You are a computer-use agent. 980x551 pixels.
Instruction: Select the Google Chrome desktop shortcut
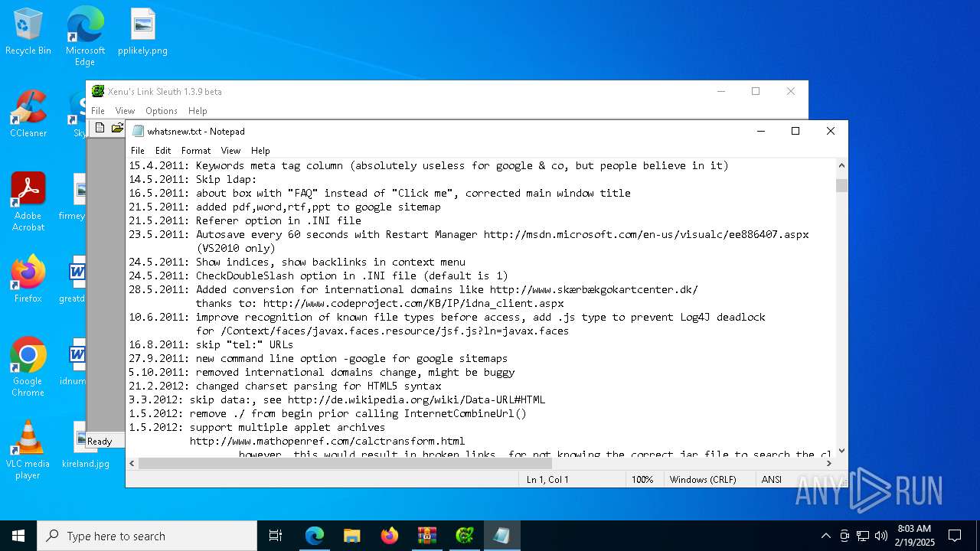(28, 367)
